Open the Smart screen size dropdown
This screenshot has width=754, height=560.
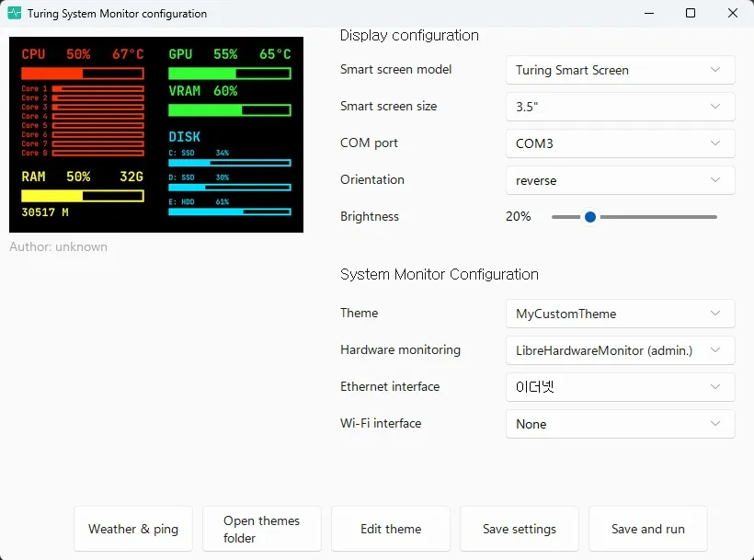tap(620, 107)
